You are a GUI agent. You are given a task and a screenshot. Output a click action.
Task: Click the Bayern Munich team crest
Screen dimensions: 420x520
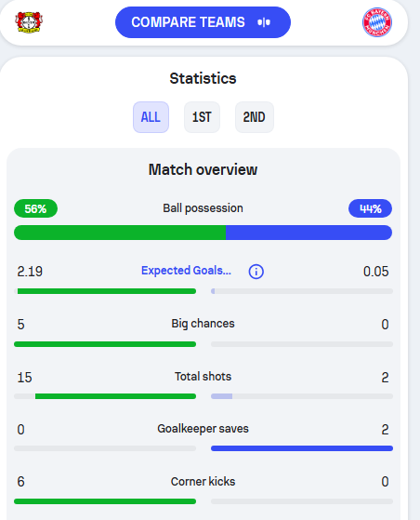pos(377,22)
